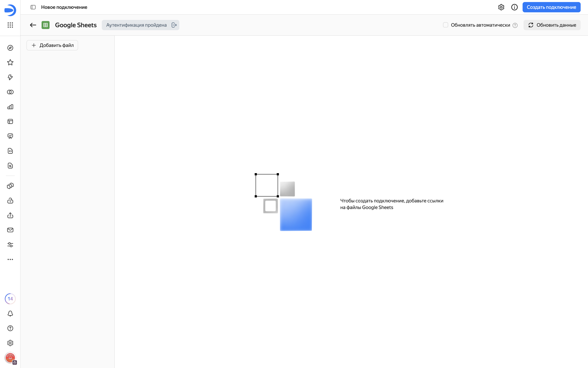
Task: Click the Новое подключение title text
Action: pyautogui.click(x=64, y=7)
